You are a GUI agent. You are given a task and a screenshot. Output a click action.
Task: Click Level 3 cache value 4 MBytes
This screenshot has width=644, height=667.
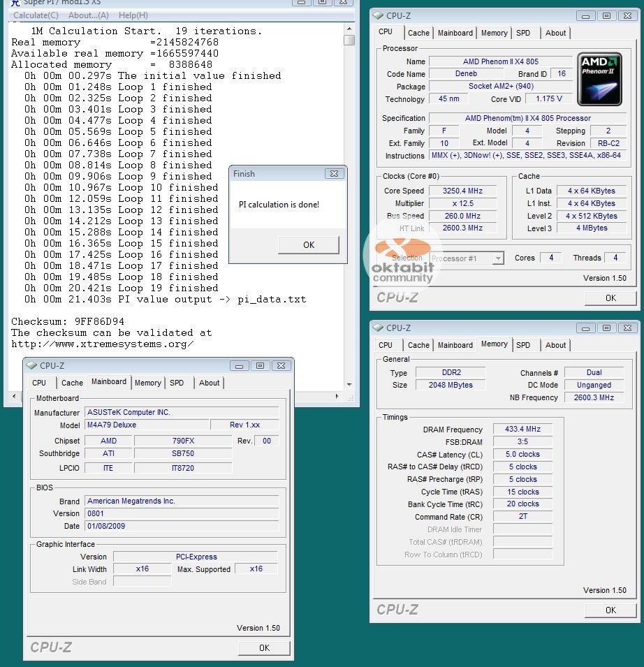click(x=592, y=228)
